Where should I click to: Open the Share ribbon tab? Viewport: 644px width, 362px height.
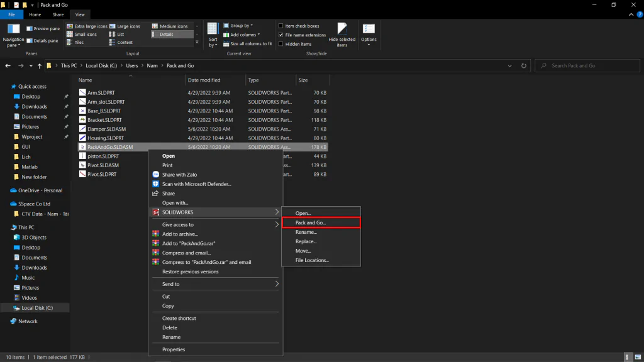point(58,14)
